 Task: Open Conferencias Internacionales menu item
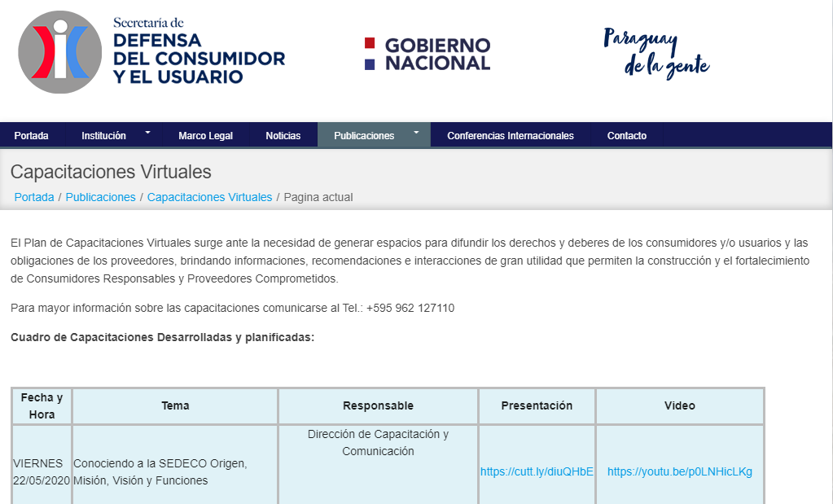point(511,135)
